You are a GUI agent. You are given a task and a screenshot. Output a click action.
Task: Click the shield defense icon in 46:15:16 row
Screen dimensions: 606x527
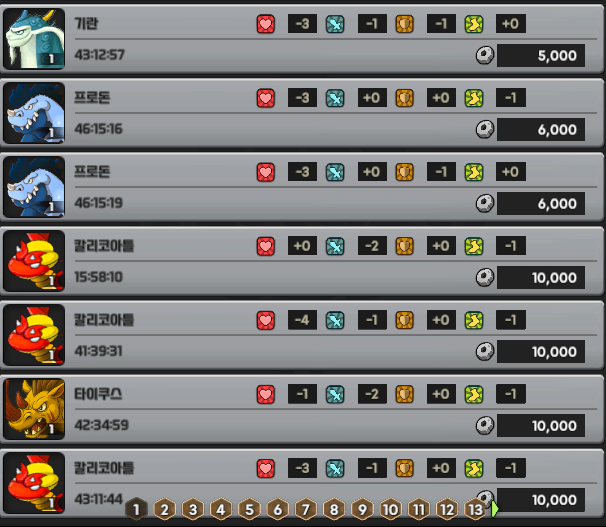[x=405, y=98]
